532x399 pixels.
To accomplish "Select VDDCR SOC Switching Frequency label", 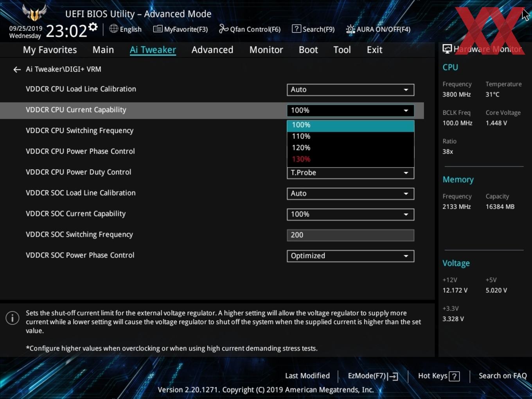I will click(x=79, y=234).
